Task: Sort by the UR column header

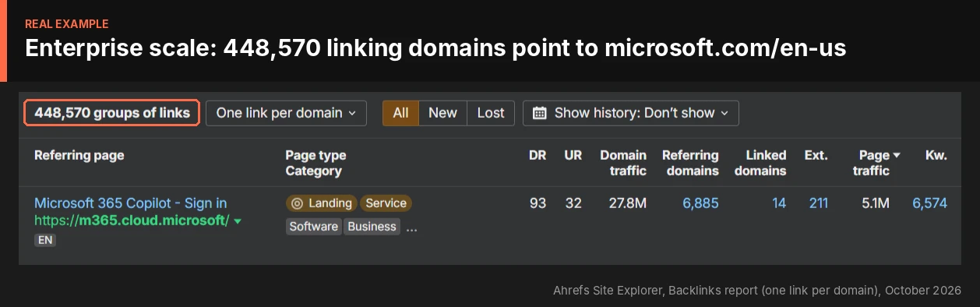Action: pyautogui.click(x=573, y=155)
